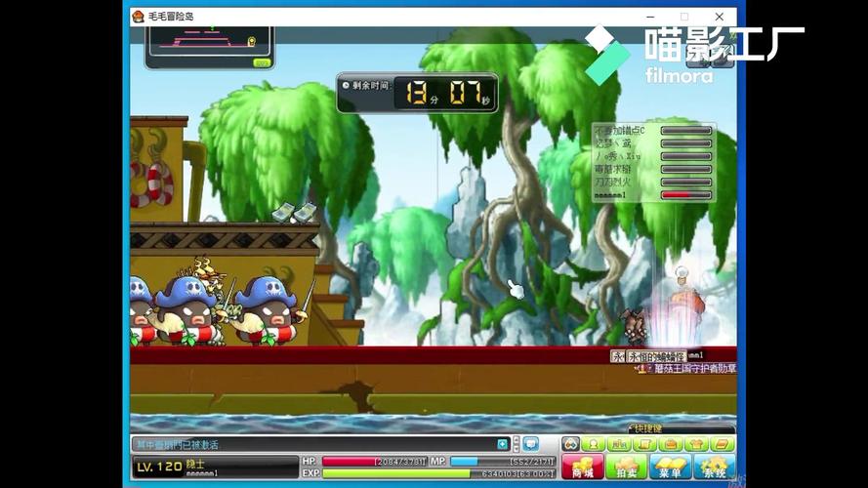
Task: Click the game window app icon
Action: pyautogui.click(x=139, y=17)
